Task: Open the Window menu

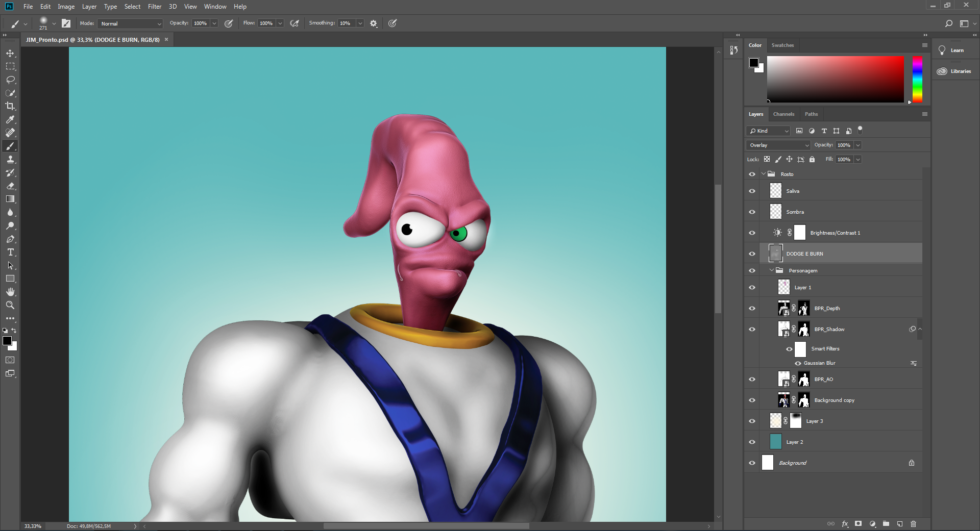Action: coord(215,7)
